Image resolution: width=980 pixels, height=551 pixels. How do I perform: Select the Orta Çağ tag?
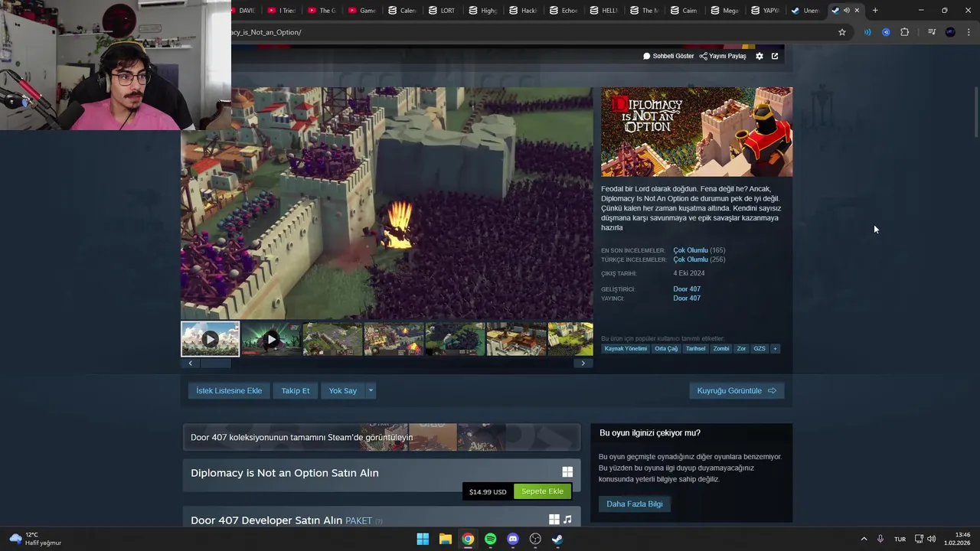666,348
